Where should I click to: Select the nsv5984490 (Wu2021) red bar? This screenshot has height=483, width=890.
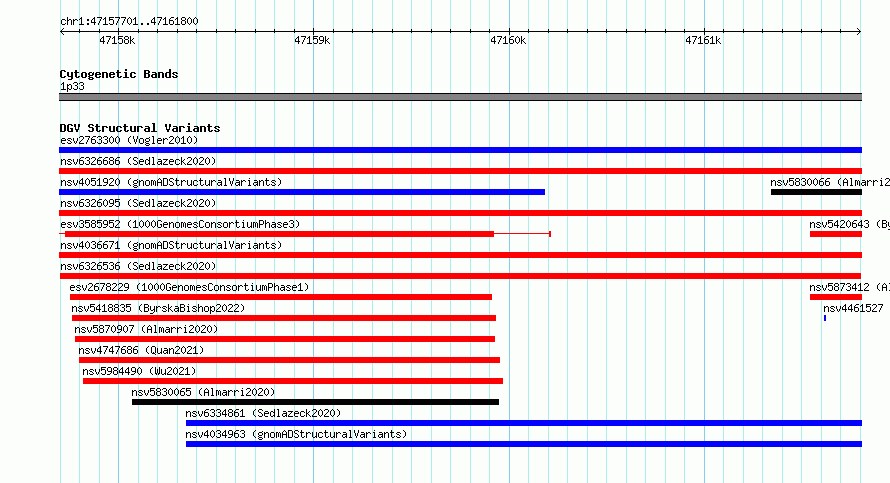coord(293,381)
